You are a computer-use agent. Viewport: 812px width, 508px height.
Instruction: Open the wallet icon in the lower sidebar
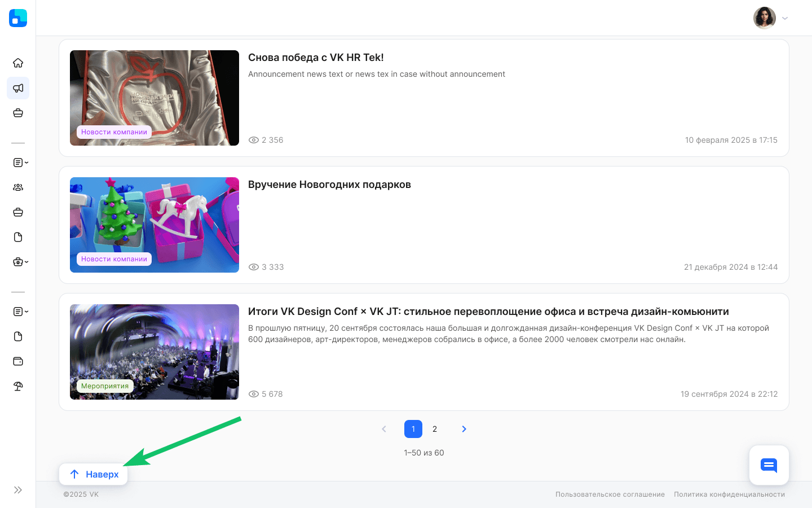click(x=18, y=361)
